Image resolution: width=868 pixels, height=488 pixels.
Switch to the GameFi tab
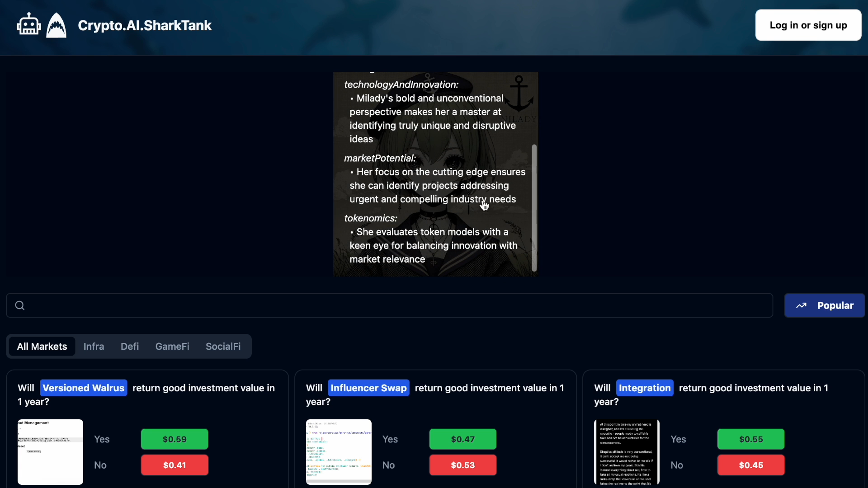[x=172, y=347]
